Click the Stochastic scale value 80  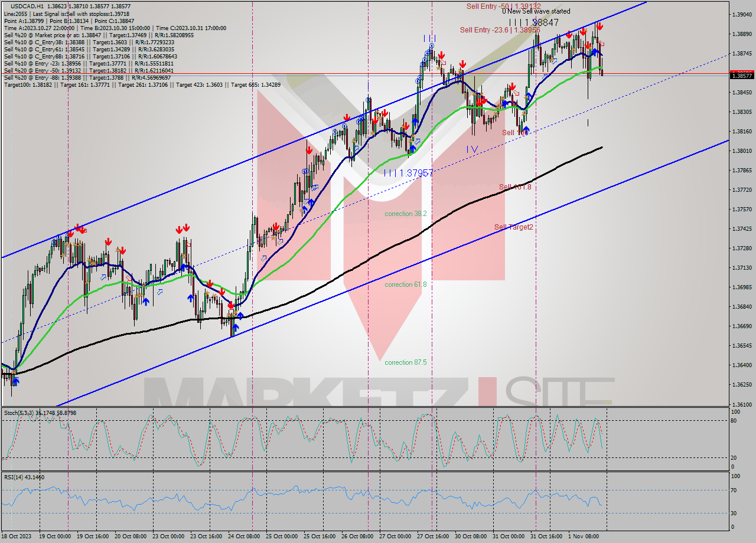coord(734,421)
